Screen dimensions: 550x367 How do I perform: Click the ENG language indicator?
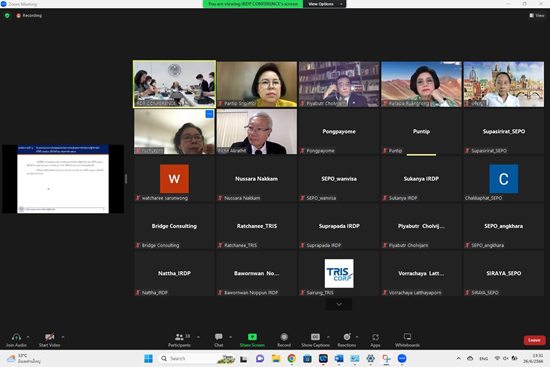(484, 359)
